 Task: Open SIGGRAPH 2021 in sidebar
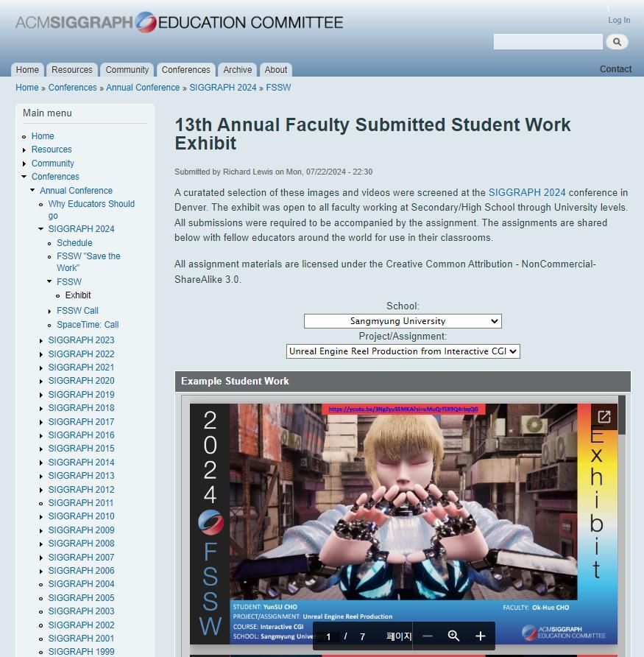point(81,368)
